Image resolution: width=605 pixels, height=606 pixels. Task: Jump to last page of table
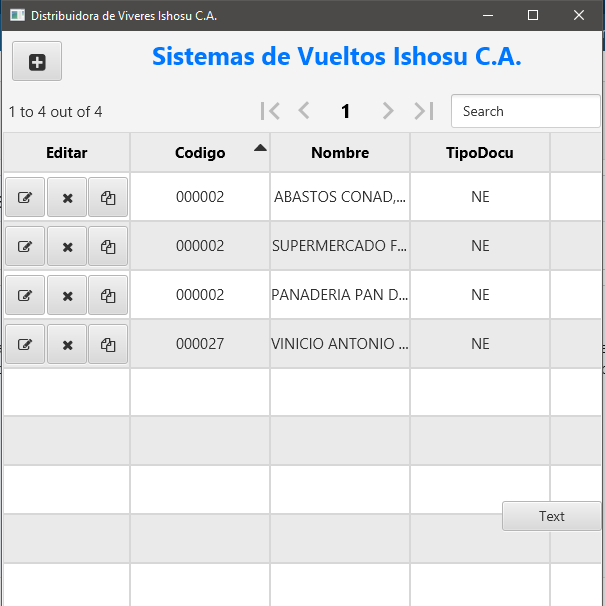pyautogui.click(x=424, y=111)
